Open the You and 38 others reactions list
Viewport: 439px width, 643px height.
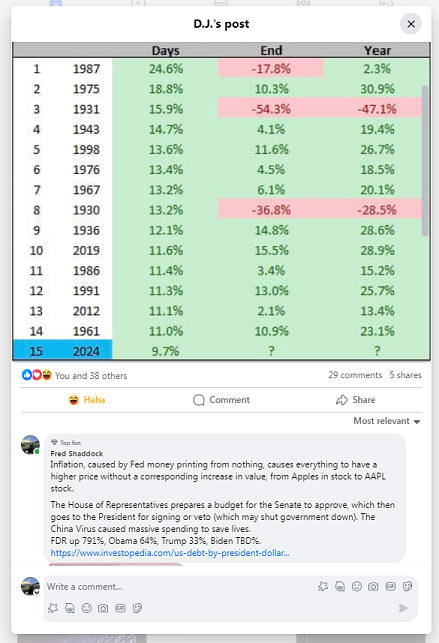[91, 375]
